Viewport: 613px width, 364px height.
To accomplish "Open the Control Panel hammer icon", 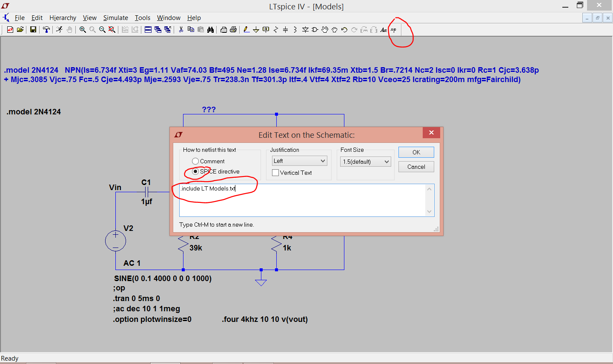I will [x=46, y=30].
